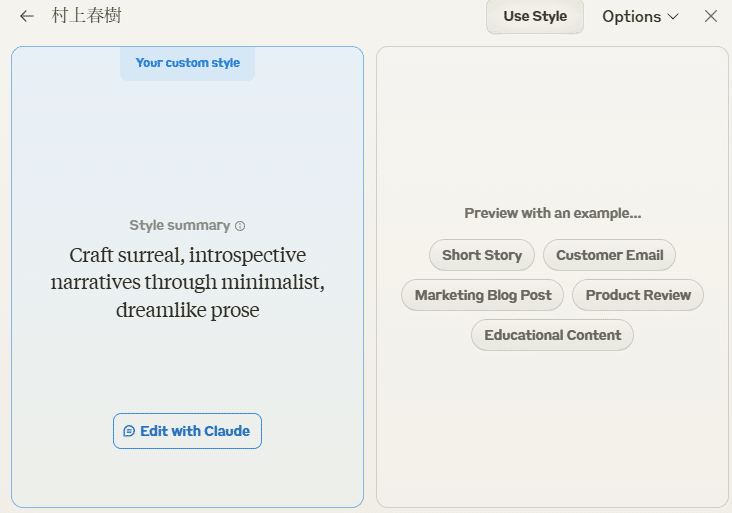Click the Style summary label
This screenshot has height=513, width=732.
pyautogui.click(x=180, y=225)
